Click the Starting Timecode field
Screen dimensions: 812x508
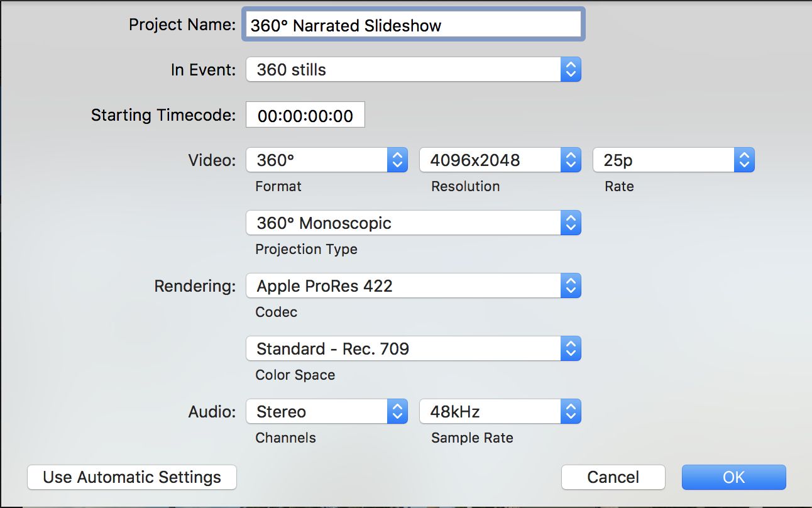click(x=305, y=116)
